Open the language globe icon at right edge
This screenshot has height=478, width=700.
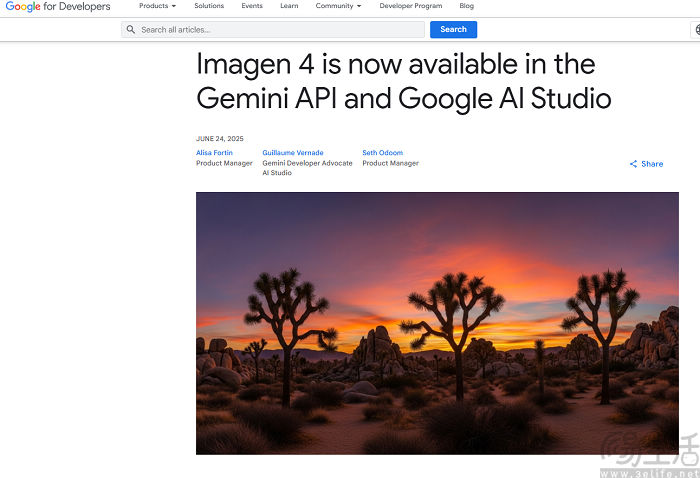pos(697,29)
